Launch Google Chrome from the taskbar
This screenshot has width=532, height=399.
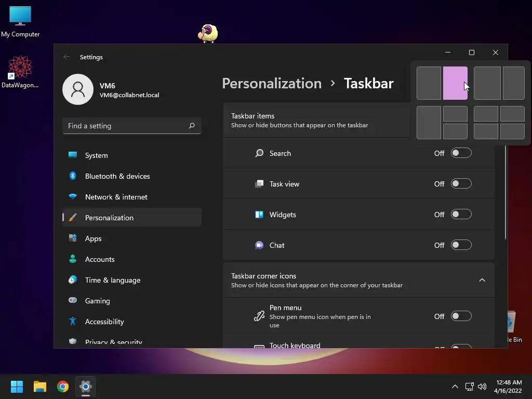63,387
